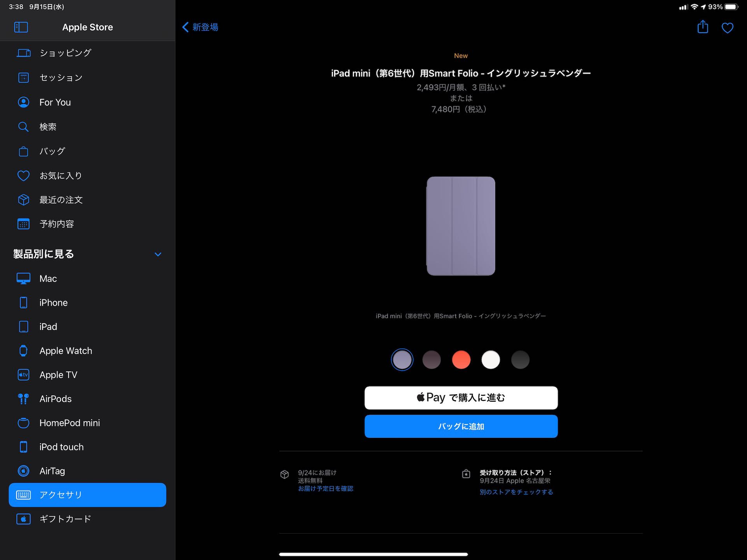Toggle the sidebar panel icon
Screen dimensions: 747x560
[x=21, y=27]
